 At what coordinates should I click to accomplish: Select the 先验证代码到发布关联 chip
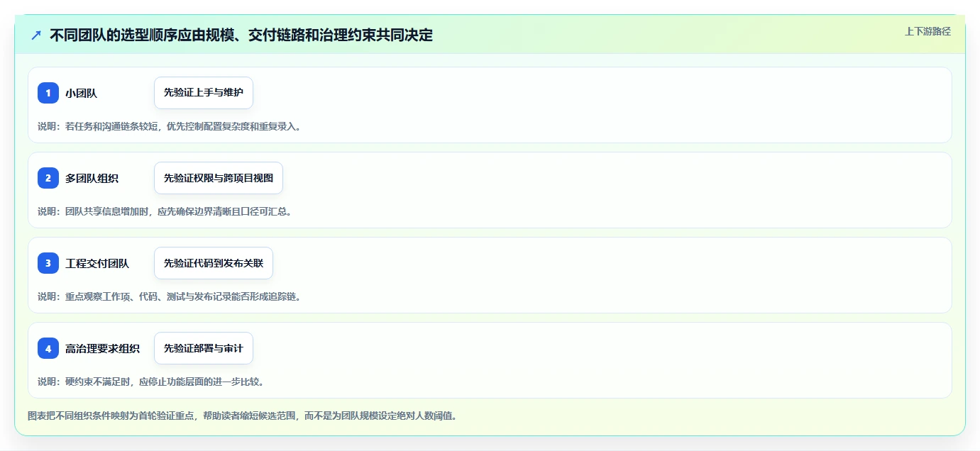coord(214,263)
